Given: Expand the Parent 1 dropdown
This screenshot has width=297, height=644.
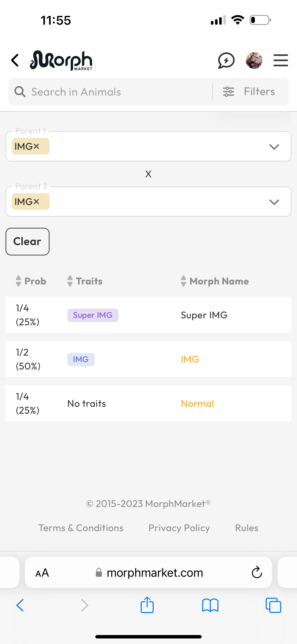Looking at the screenshot, I should click(x=274, y=147).
